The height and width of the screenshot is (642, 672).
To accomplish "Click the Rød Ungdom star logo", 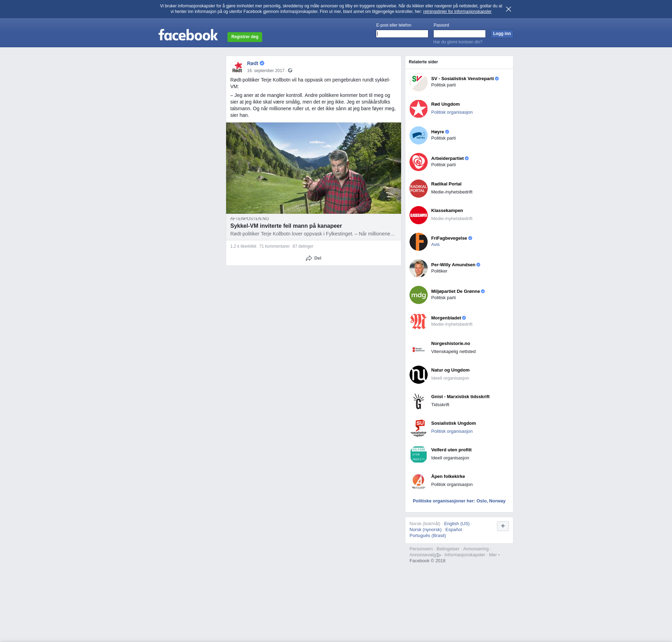I will coord(419,109).
